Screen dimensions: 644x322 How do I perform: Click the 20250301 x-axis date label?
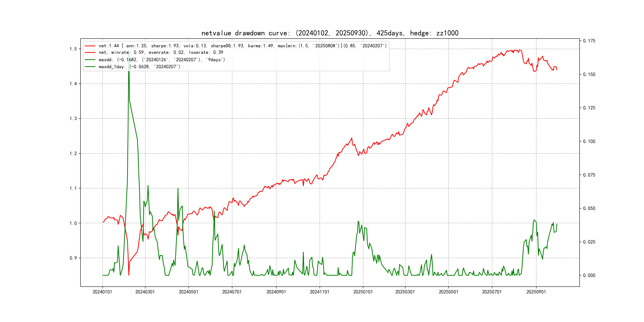point(405,292)
